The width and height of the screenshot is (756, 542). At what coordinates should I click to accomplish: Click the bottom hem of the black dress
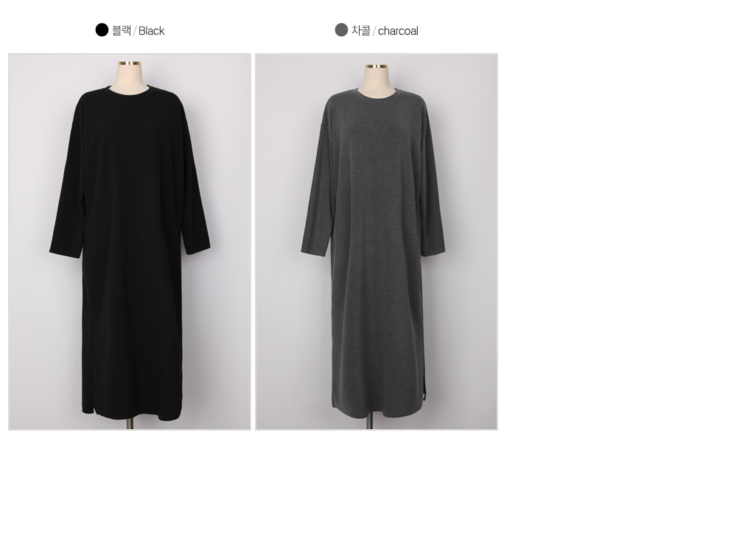pos(132,414)
